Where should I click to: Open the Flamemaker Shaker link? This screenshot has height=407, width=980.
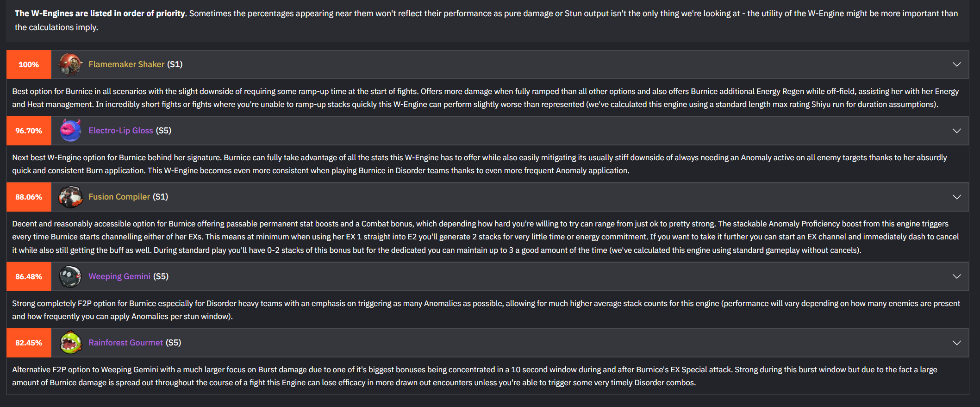click(x=126, y=64)
